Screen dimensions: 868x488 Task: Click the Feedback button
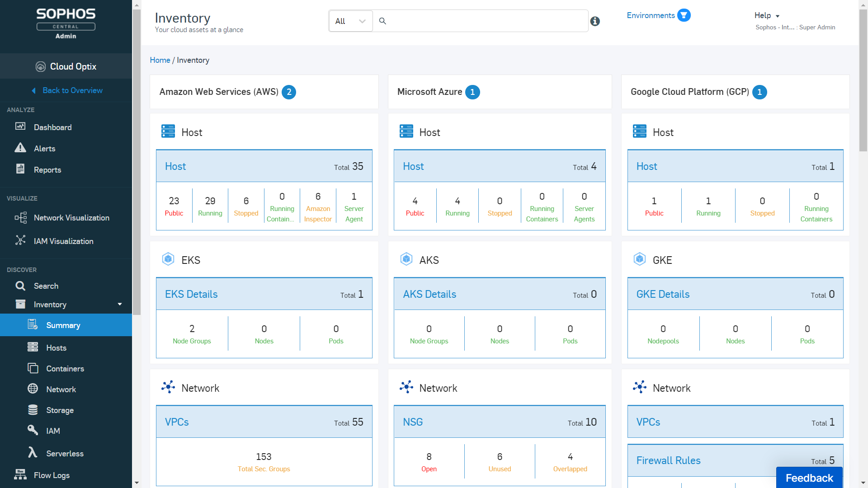coord(809,477)
